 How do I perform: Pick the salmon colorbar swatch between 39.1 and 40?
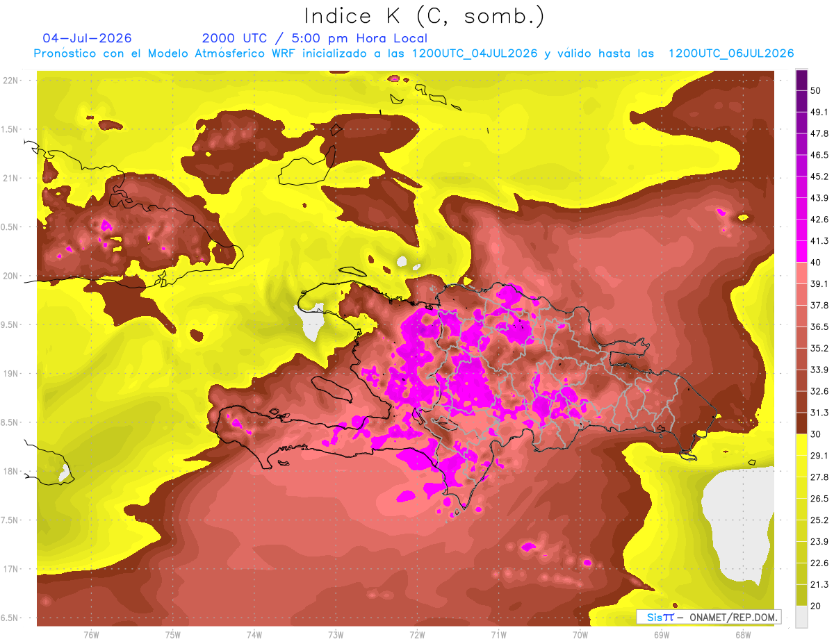[801, 273]
